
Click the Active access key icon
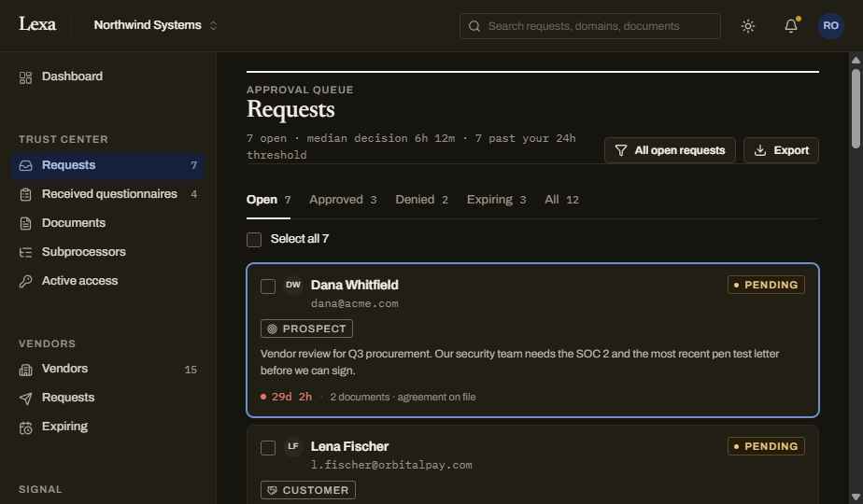pos(25,281)
